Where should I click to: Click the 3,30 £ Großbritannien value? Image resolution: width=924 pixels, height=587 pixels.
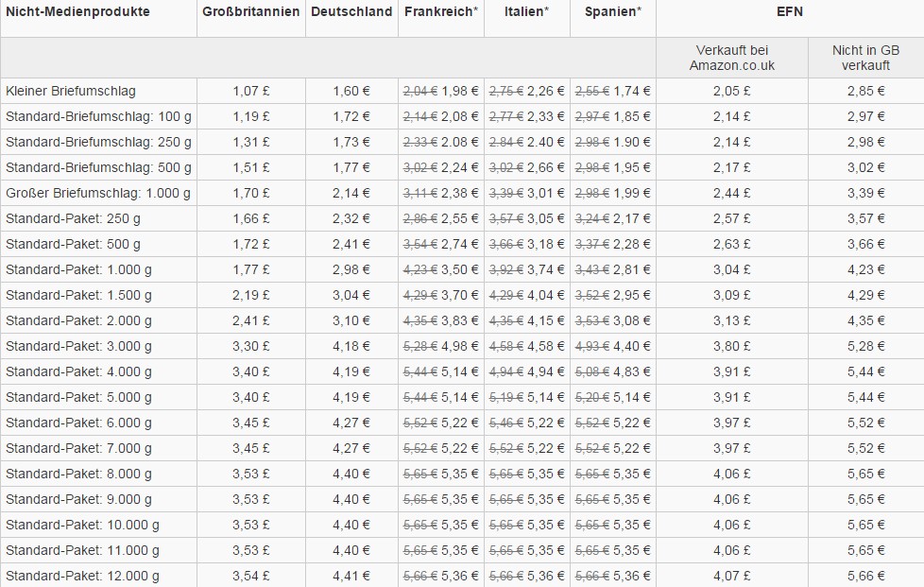click(251, 346)
